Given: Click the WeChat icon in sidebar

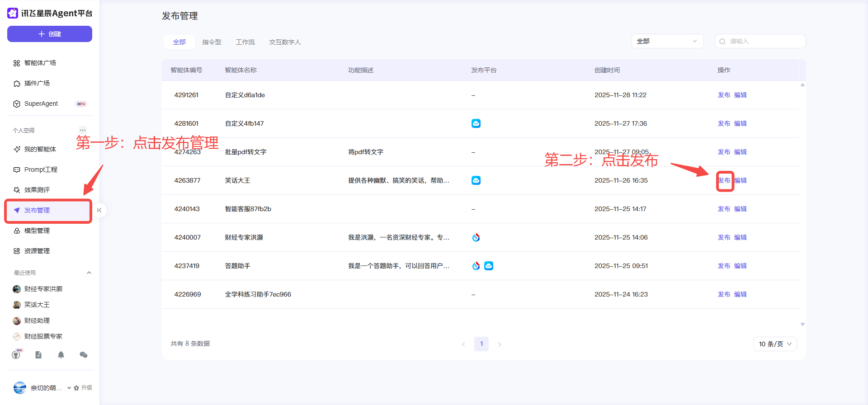Looking at the screenshot, I should point(84,355).
